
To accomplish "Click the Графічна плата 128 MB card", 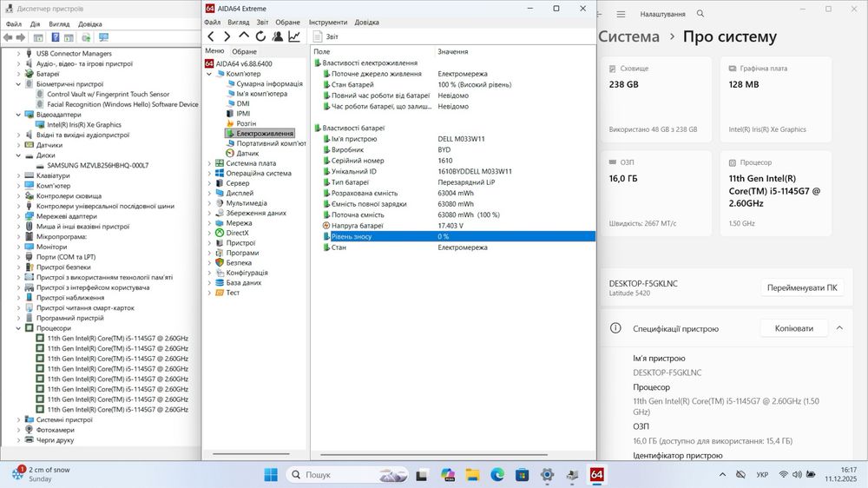I will point(775,100).
